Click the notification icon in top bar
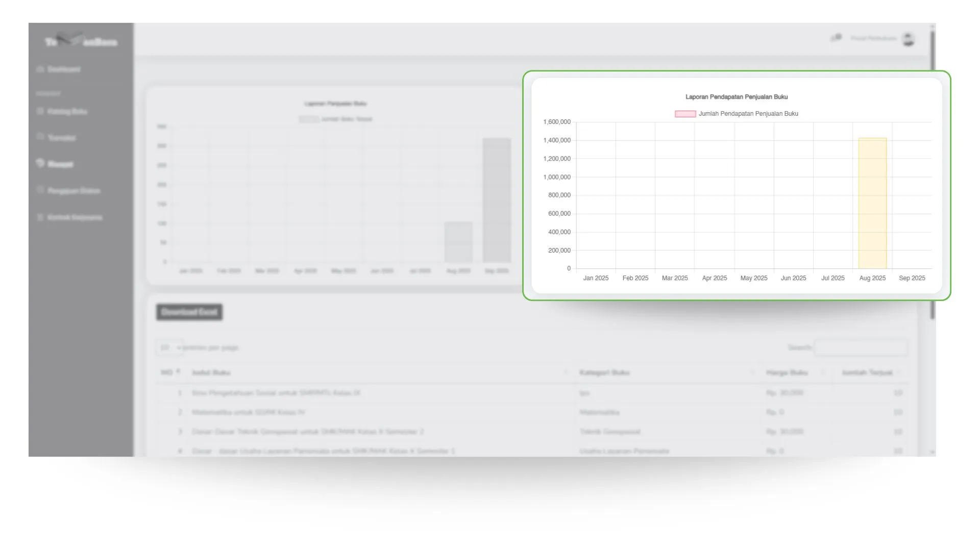980x551 pixels. click(x=836, y=38)
